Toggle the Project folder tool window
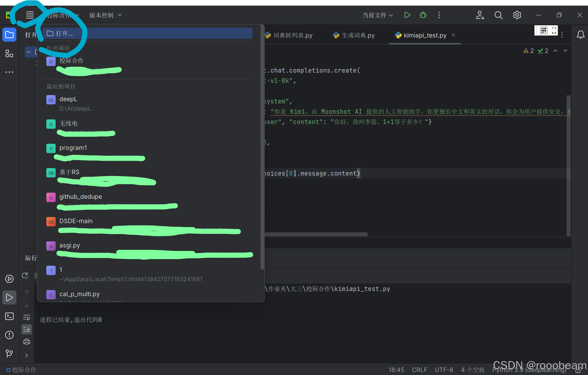This screenshot has height=375, width=588. click(9, 35)
